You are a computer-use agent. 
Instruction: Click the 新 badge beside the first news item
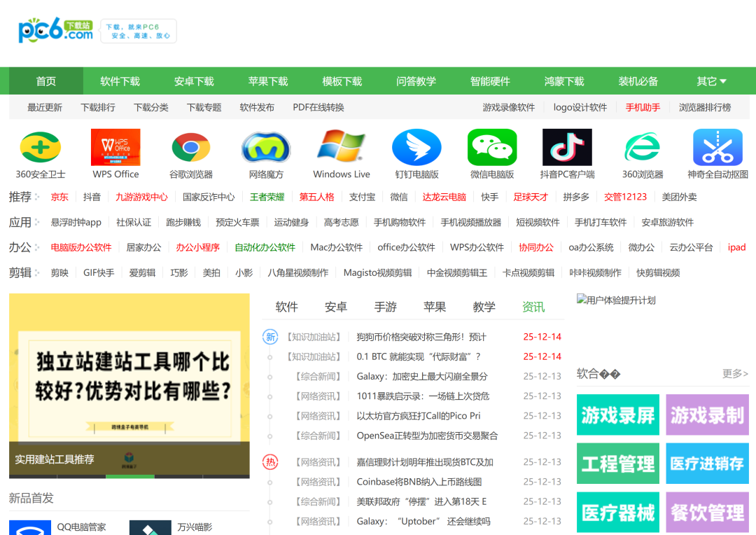(x=270, y=337)
